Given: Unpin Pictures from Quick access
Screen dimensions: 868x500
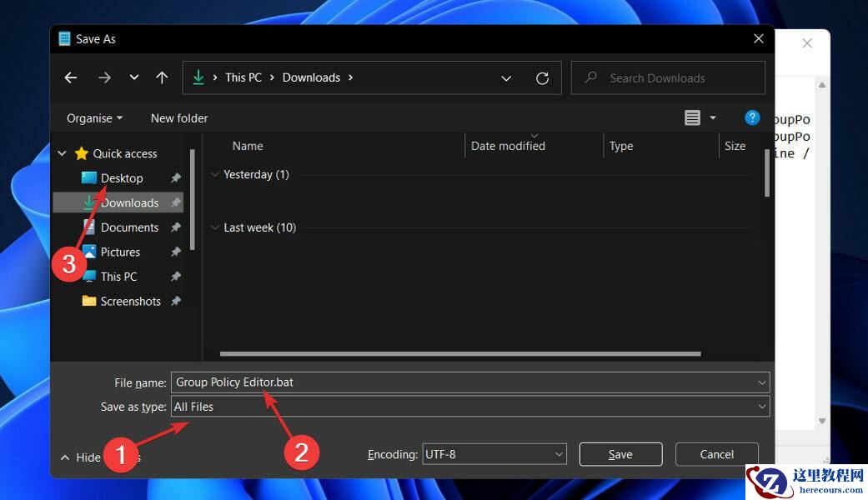Looking at the screenshot, I should pos(176,252).
